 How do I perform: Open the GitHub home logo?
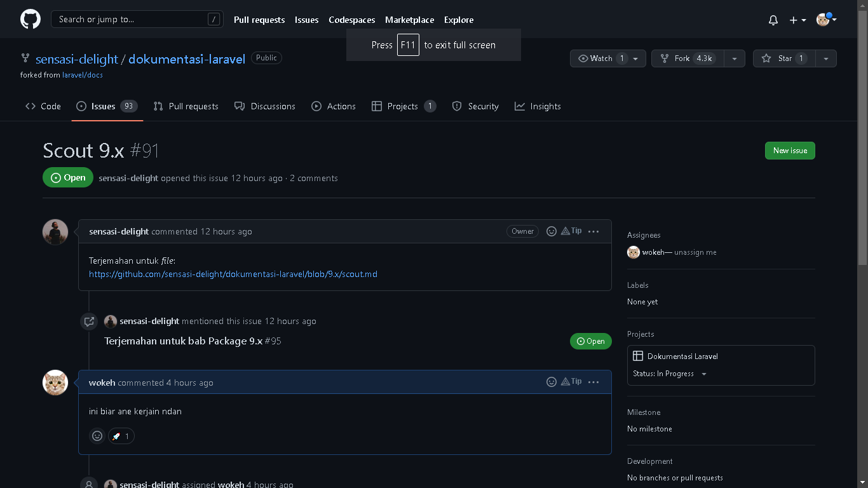tap(31, 19)
